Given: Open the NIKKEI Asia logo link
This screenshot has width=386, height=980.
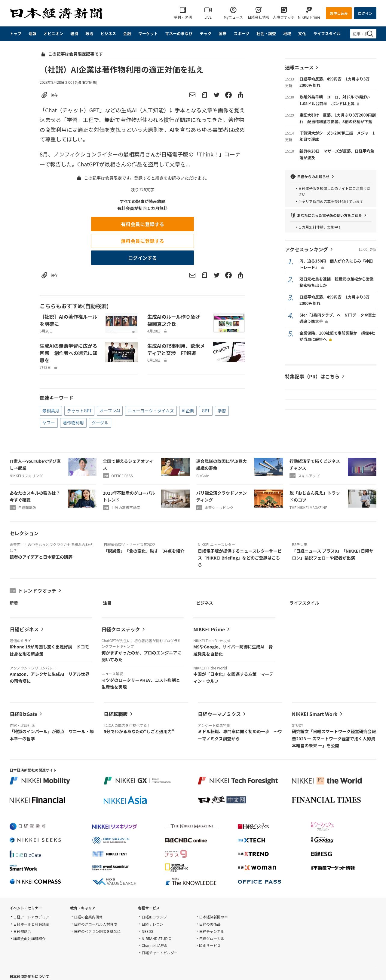Looking at the screenshot, I should pos(125,800).
